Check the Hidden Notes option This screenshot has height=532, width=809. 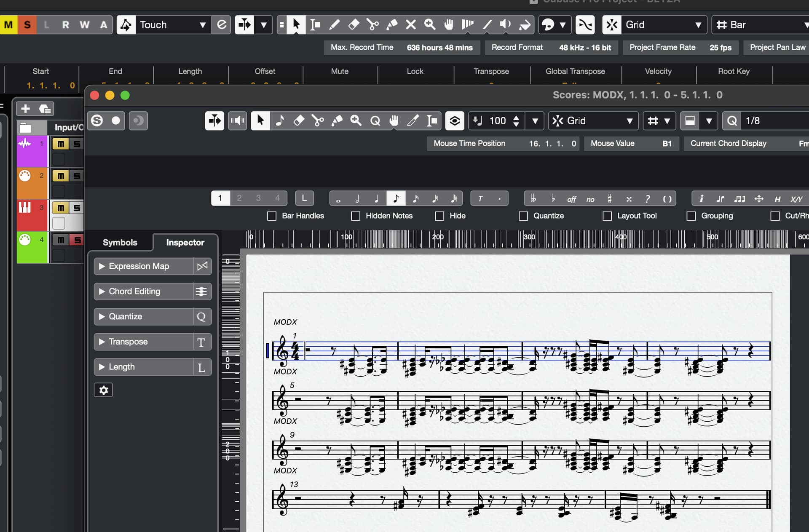pos(356,216)
